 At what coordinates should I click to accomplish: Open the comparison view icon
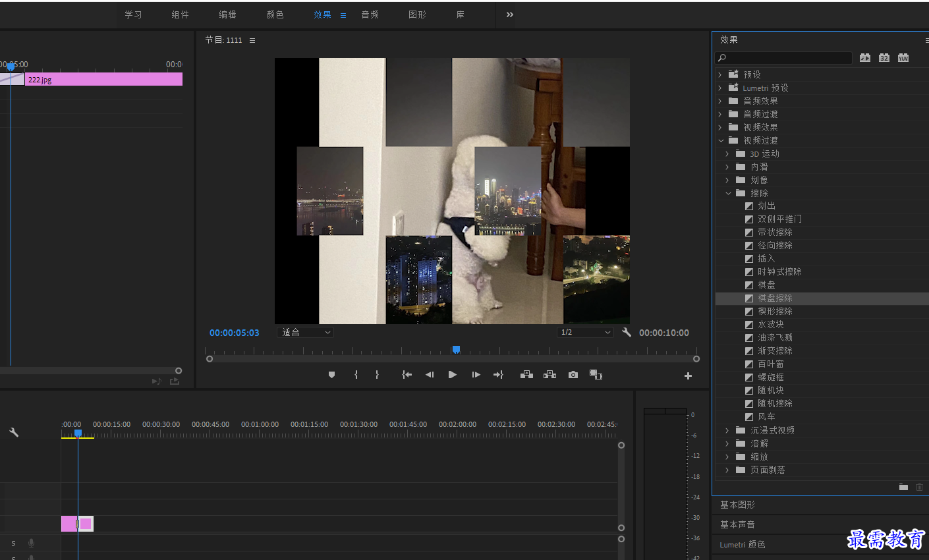596,375
